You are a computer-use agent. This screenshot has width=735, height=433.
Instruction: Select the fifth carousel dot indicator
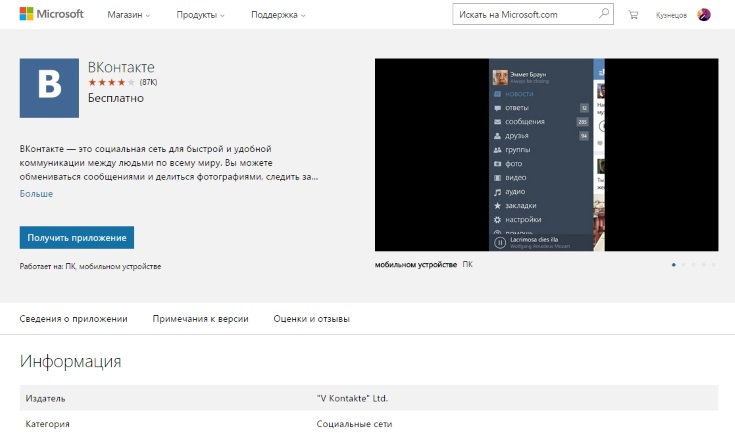click(713, 265)
